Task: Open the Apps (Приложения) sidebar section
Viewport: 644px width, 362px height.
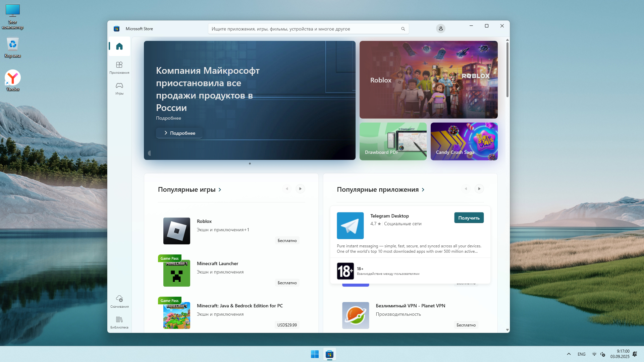Action: click(x=119, y=67)
